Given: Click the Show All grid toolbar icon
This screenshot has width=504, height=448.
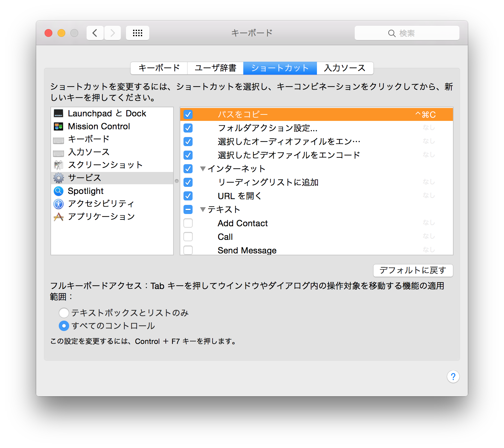Looking at the screenshot, I should pyautogui.click(x=137, y=33).
